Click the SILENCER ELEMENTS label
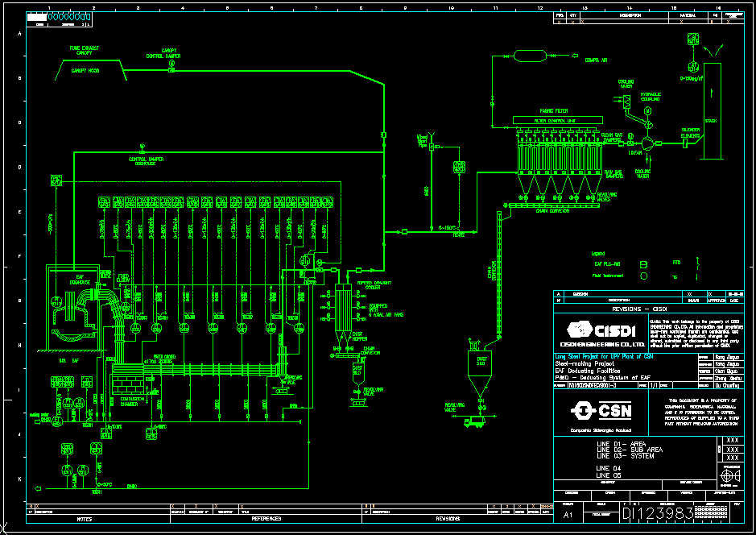756x535 pixels. click(691, 133)
